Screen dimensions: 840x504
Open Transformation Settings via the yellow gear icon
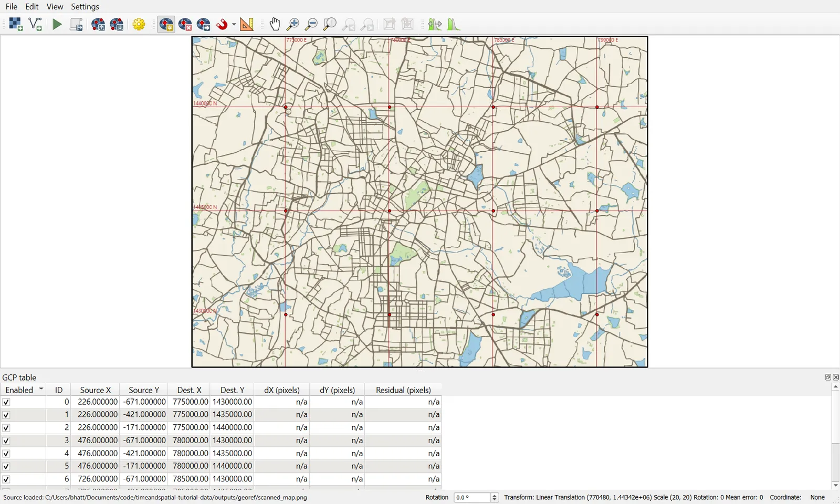coord(139,24)
